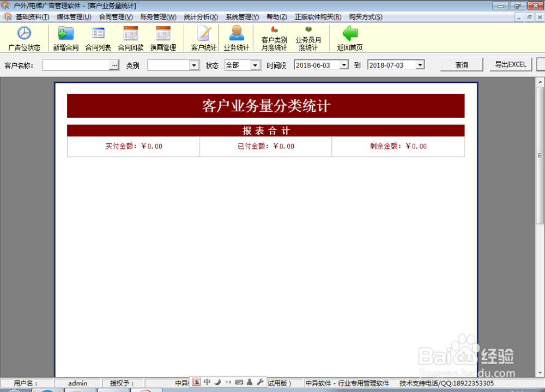The height and width of the screenshot is (392, 545).
Task: Open the start date 2018-06-03 dropdown arrow
Action: coord(344,65)
